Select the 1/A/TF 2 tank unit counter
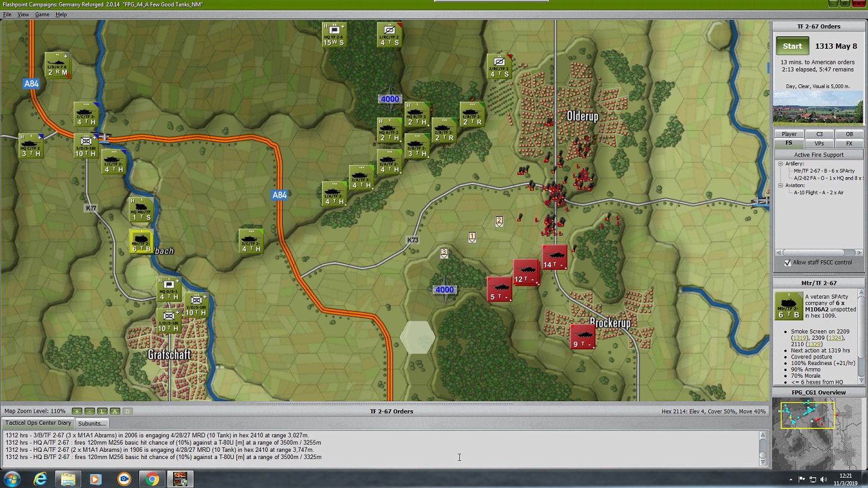This screenshot has height=488, width=868. click(334, 193)
